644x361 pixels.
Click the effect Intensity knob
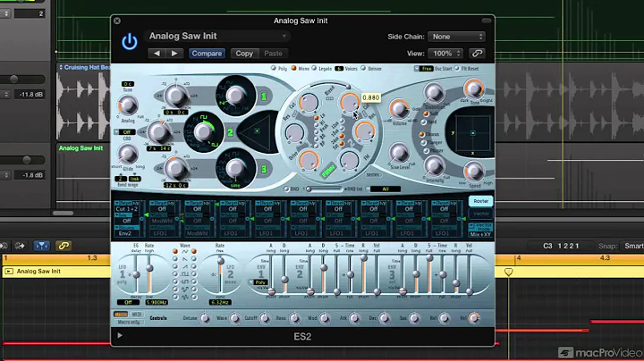point(434,166)
